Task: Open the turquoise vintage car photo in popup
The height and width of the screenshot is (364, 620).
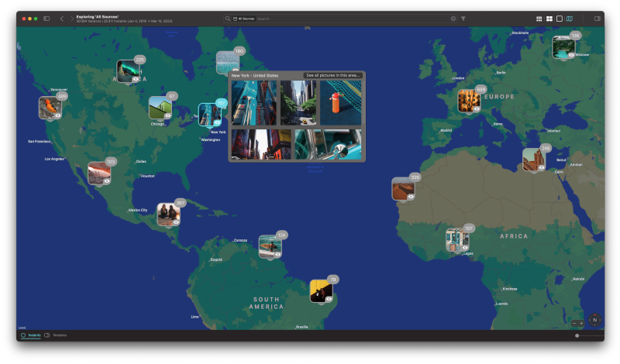Action: [x=328, y=144]
